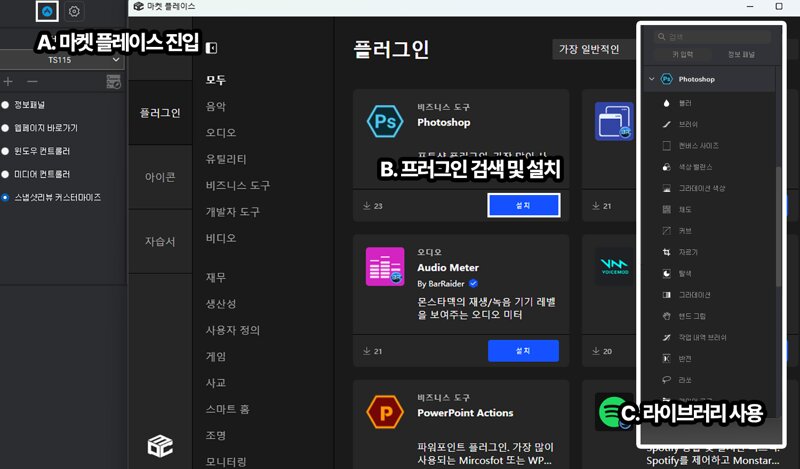Select the 재무 category
The width and height of the screenshot is (800, 469).
click(216, 278)
